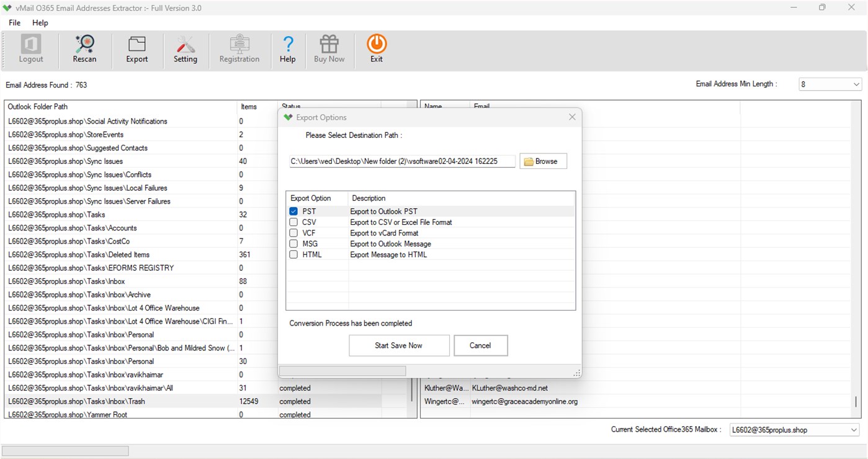Image resolution: width=868 pixels, height=459 pixels.
Task: Enable the CSV export option
Action: (293, 222)
